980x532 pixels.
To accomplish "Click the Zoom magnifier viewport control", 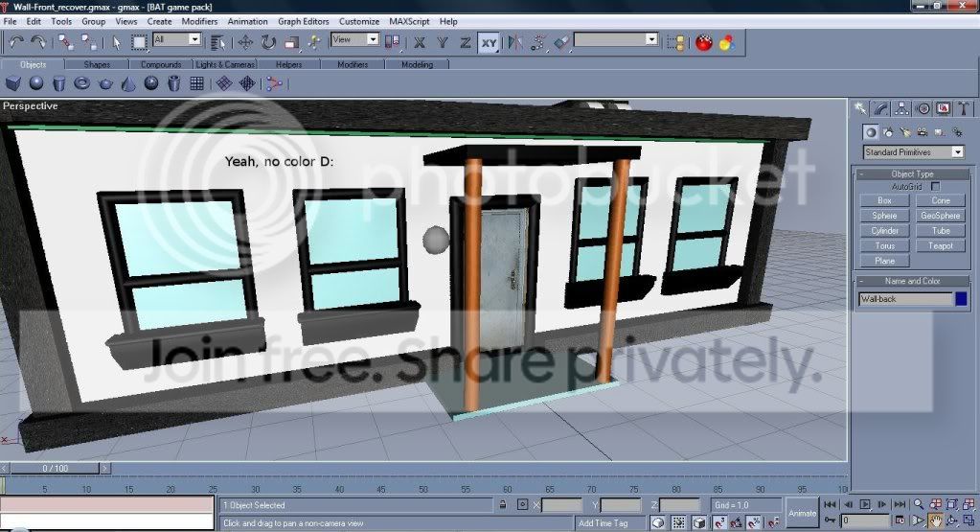I will coord(918,504).
